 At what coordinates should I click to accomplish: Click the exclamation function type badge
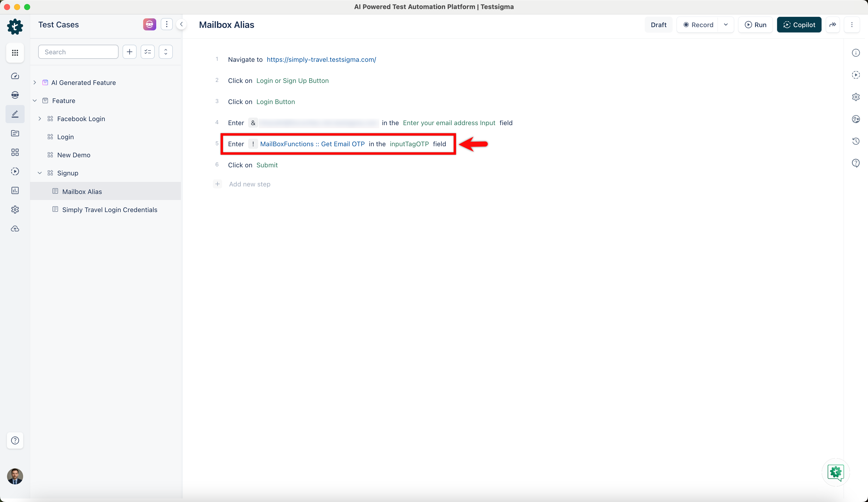click(253, 144)
